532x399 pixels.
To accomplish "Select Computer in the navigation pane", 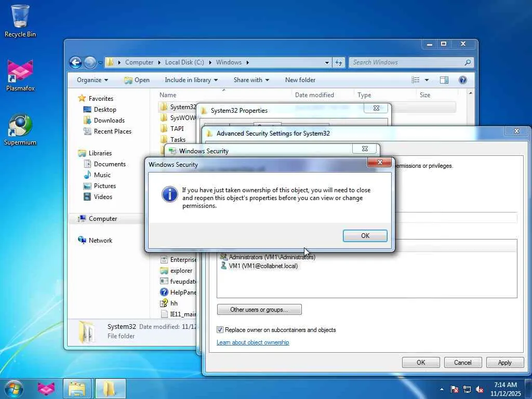I will point(103,219).
